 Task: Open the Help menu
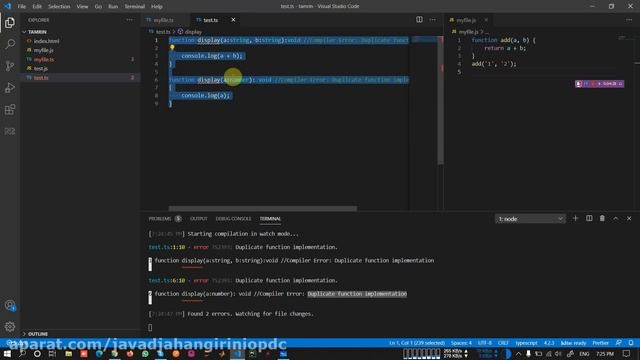(157, 6)
